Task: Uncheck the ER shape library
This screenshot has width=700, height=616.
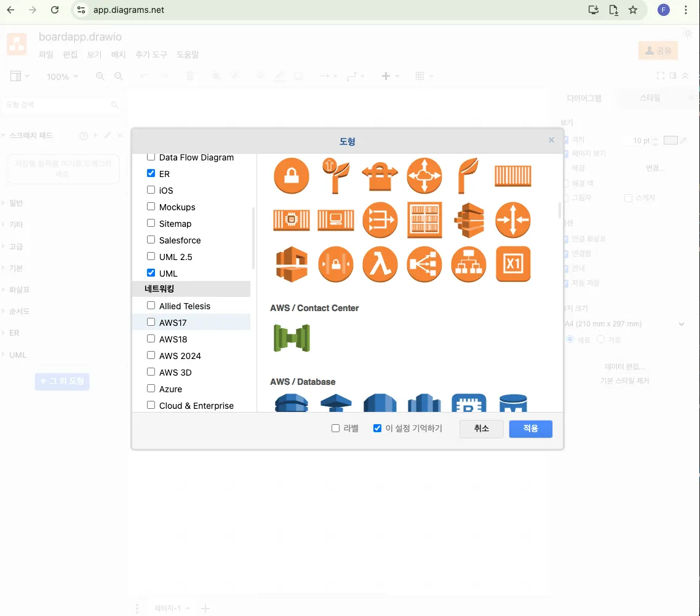Action: pyautogui.click(x=151, y=173)
